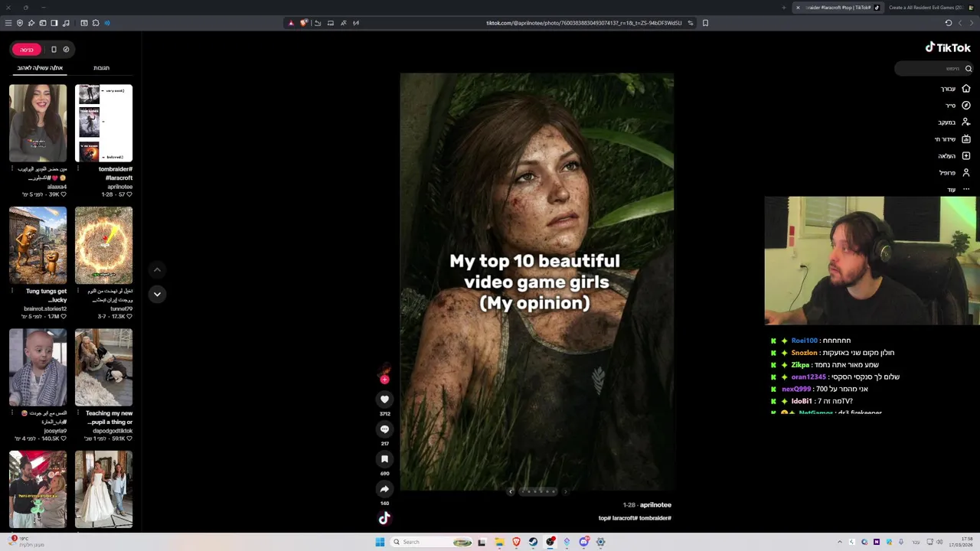Like the photo with the heart icon
Screen dimensions: 980x551
tap(384, 399)
